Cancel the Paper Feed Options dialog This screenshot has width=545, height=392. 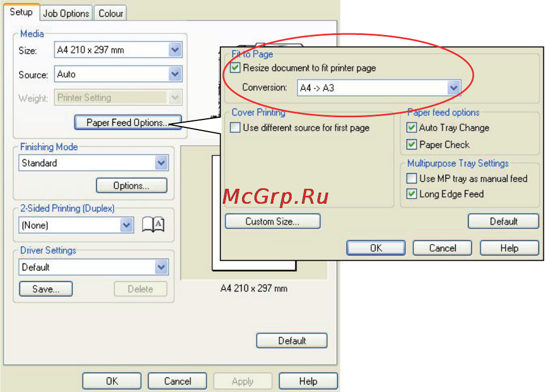click(x=442, y=248)
